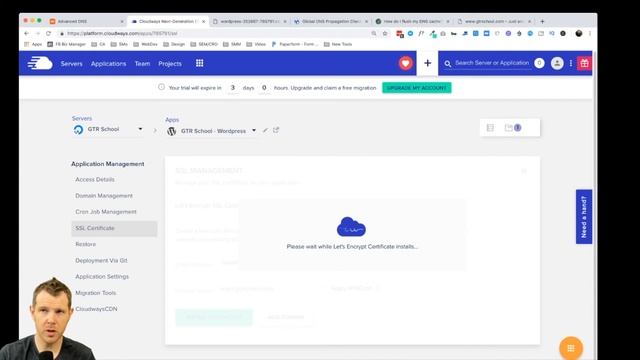Click the browser back arrow

[x=27, y=33]
